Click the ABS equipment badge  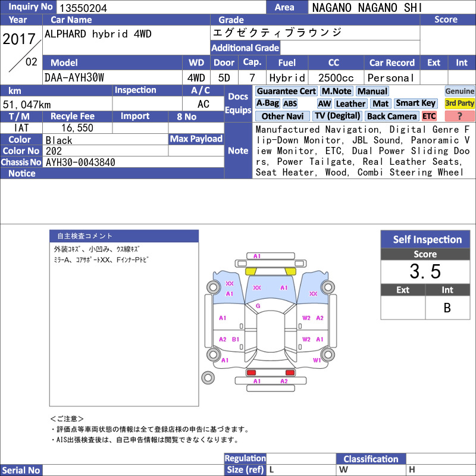(290, 103)
